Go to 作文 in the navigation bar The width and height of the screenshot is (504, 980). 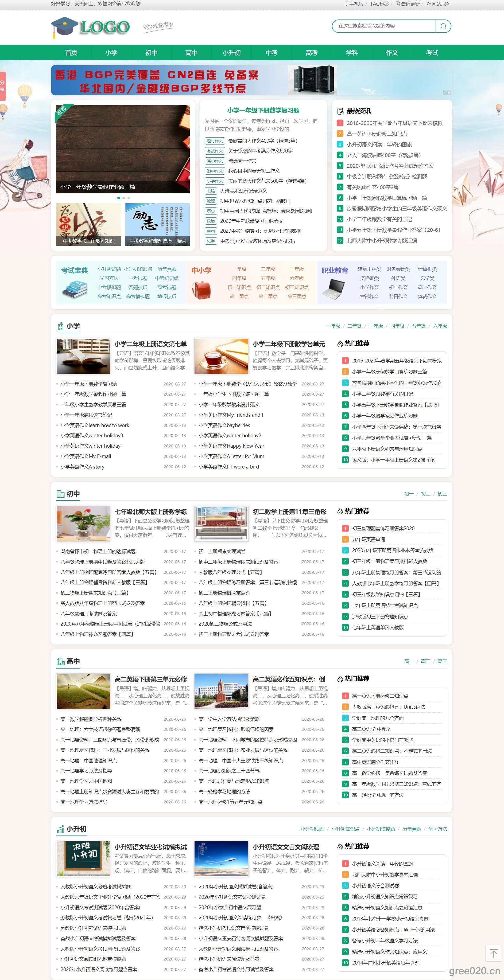pyautogui.click(x=392, y=53)
